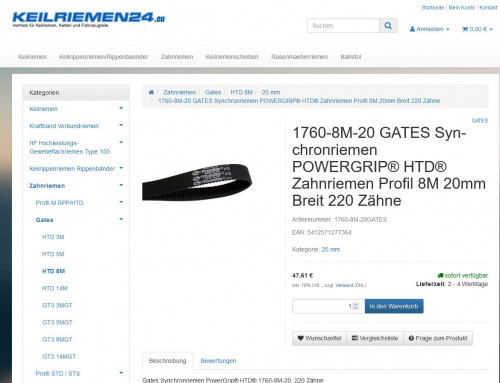Open the Anmelden user menu

[x=429, y=29]
